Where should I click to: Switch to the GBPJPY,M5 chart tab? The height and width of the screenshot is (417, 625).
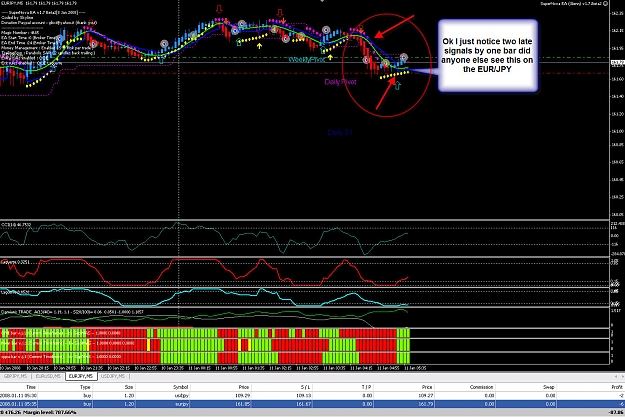pos(15,376)
